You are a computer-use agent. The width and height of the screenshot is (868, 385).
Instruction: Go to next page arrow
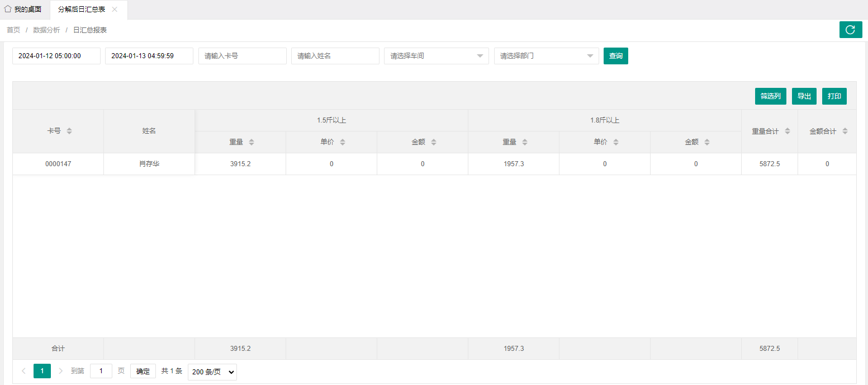(60, 371)
